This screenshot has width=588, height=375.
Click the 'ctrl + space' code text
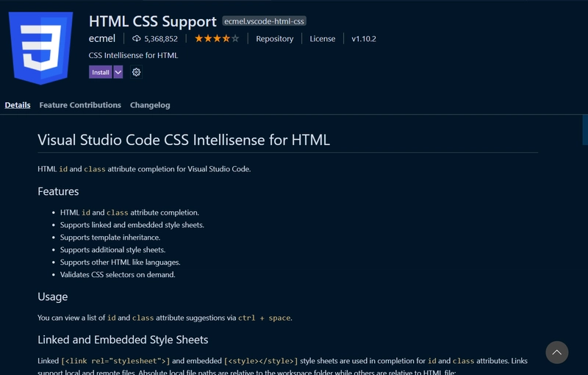click(x=265, y=318)
